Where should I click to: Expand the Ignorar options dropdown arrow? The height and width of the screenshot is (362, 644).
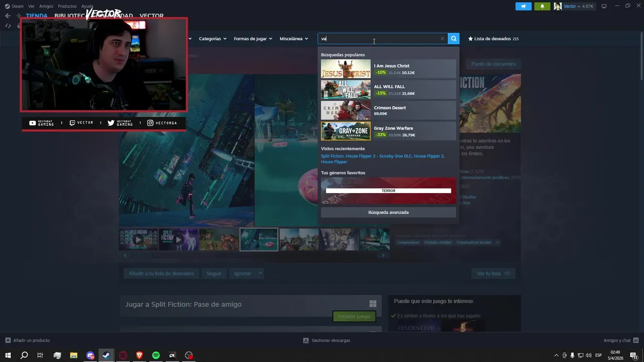[x=260, y=274]
